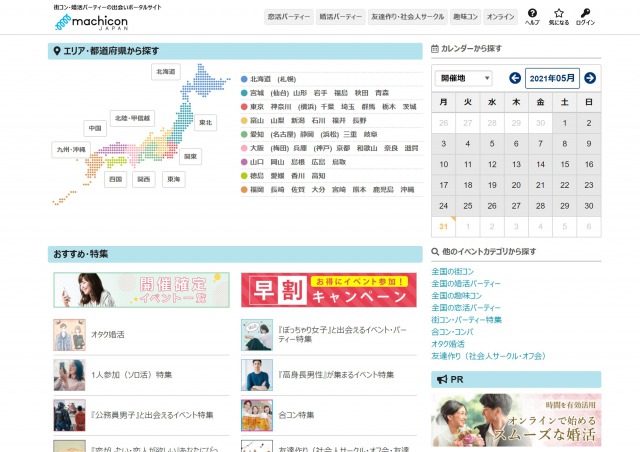Open 『公務員男子』と出会えるイベント特集 link
Screen dimensions: 640x452
(152, 415)
